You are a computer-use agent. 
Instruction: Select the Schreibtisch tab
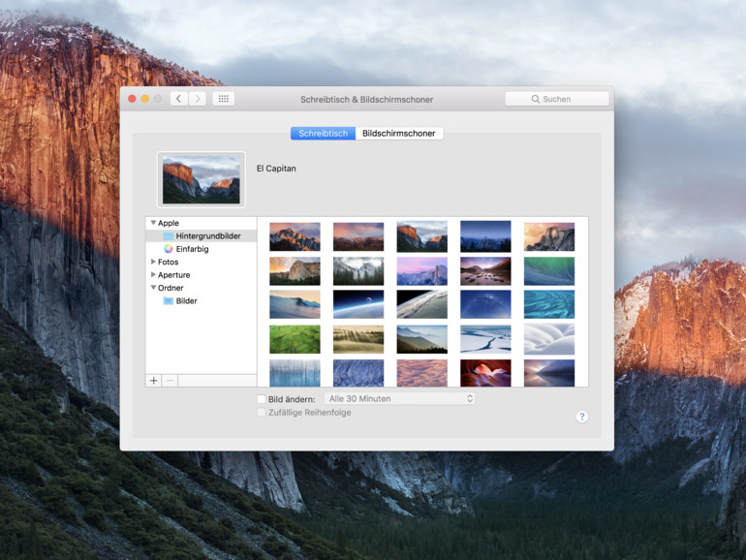(323, 134)
